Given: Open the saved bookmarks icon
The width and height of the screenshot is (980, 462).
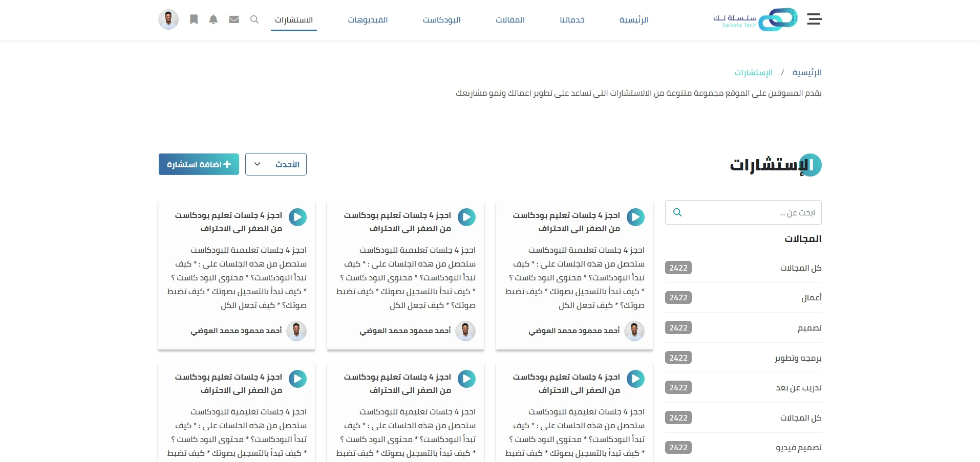Looking at the screenshot, I should [194, 19].
